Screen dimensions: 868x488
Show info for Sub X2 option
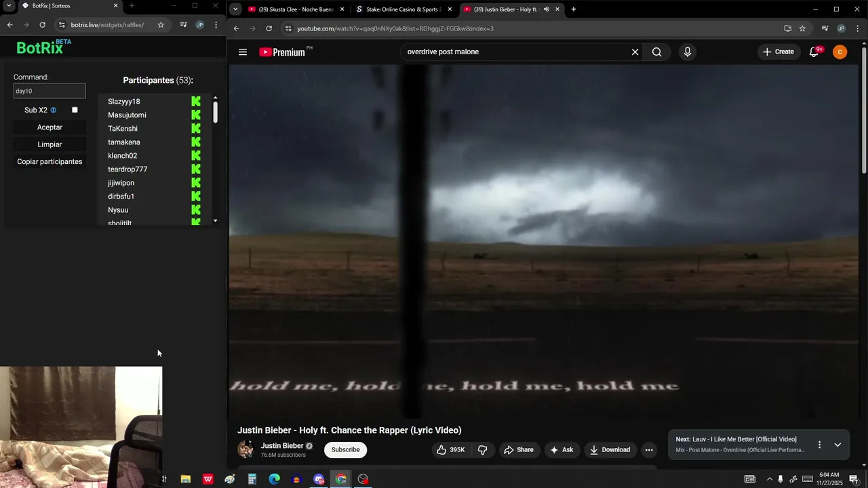tap(54, 110)
